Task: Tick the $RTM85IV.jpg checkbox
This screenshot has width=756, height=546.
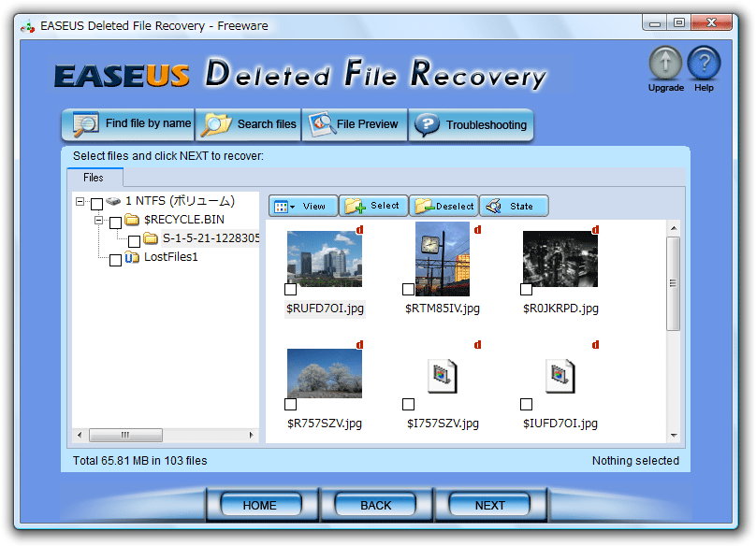Action: 408,289
